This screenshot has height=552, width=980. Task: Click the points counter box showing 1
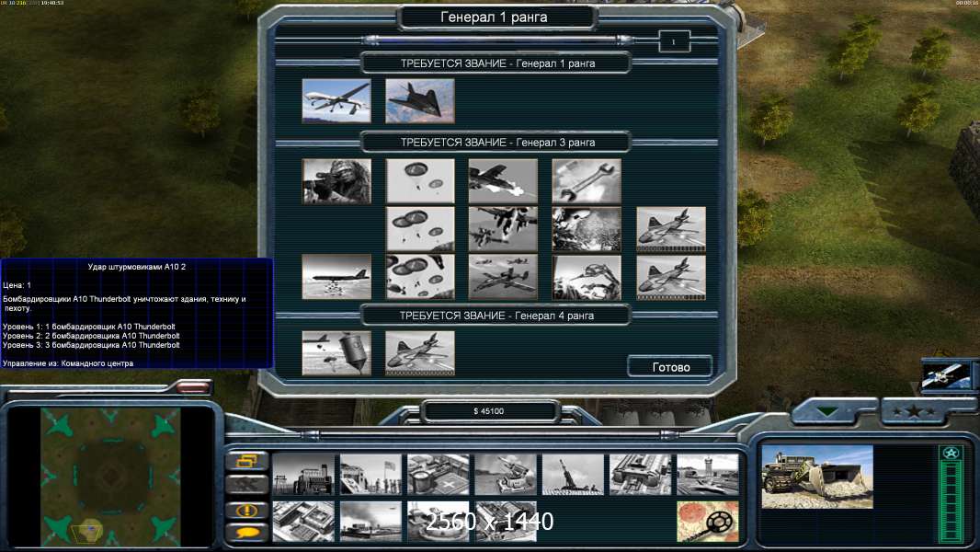coord(674,42)
